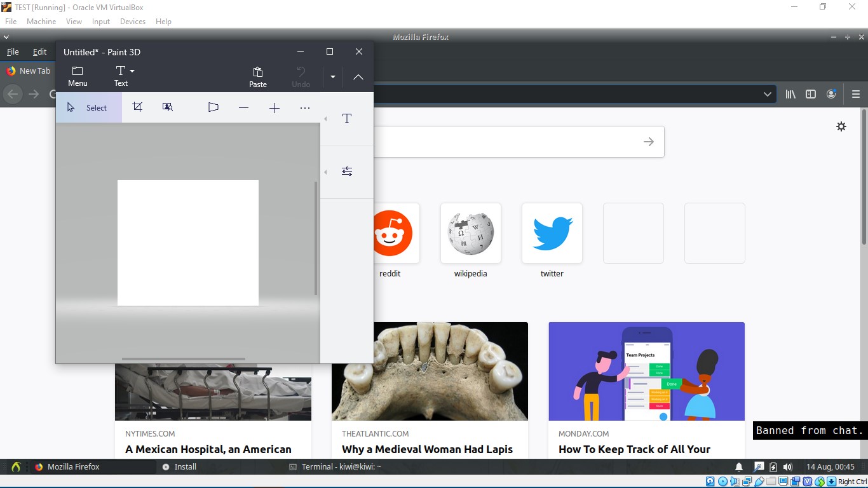The height and width of the screenshot is (488, 868).
Task: Click the 14 Aug, 00:45 clock
Action: coord(831,467)
